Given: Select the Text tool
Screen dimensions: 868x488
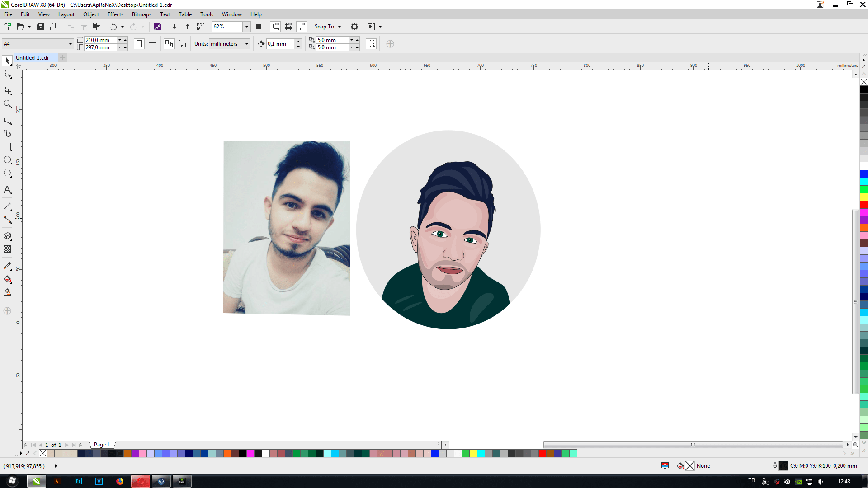Looking at the screenshot, I should click(x=7, y=190).
